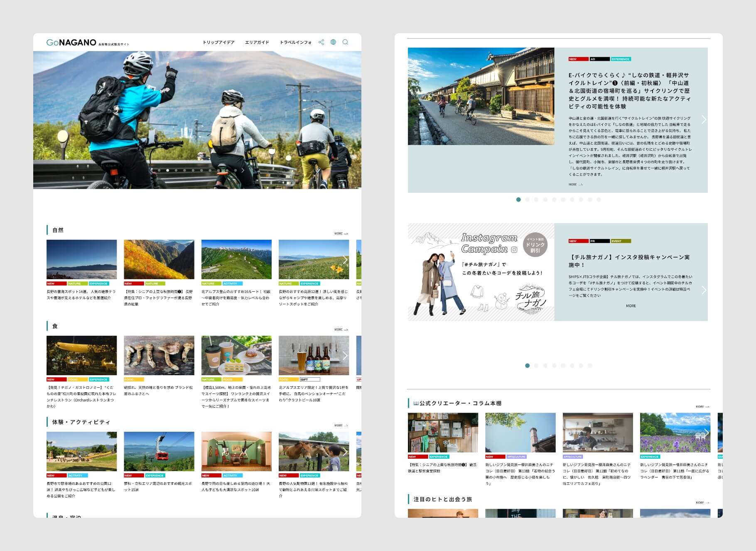Open the Instagram Campain banner image
The width and height of the screenshot is (756, 551).
[481, 272]
